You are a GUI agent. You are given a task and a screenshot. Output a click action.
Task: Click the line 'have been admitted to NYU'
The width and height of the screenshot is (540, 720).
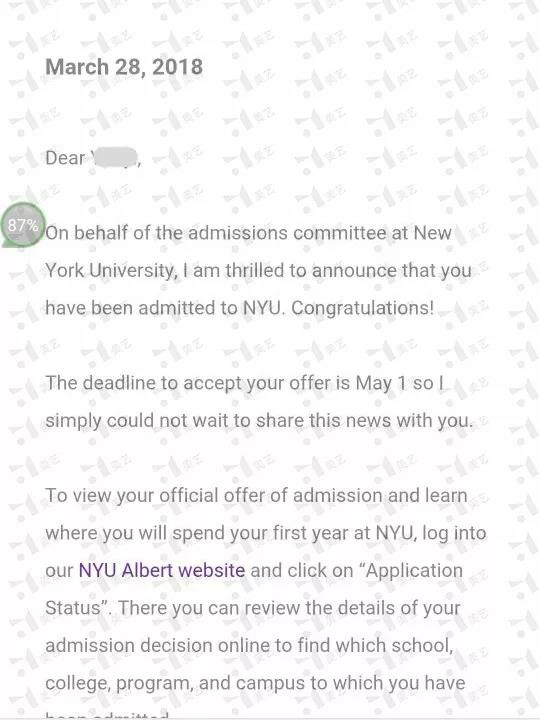click(239, 308)
